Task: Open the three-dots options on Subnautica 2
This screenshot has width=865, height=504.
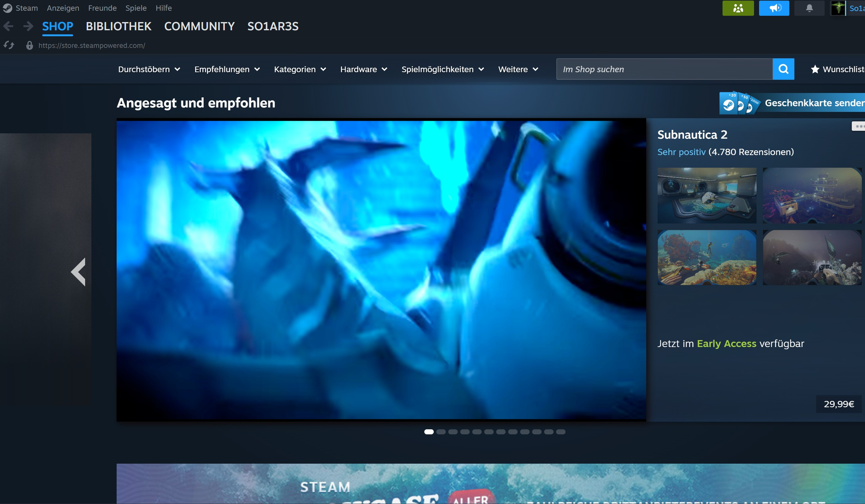Action: [x=858, y=126]
